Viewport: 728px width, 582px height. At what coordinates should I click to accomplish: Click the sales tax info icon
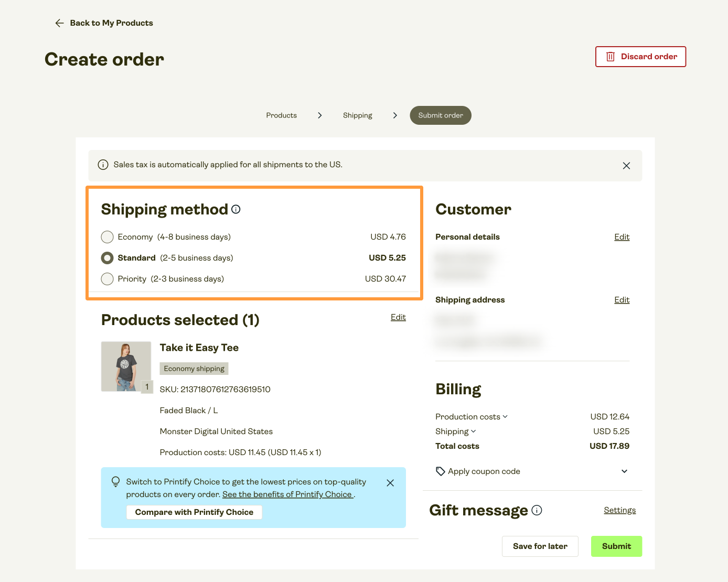tap(103, 165)
